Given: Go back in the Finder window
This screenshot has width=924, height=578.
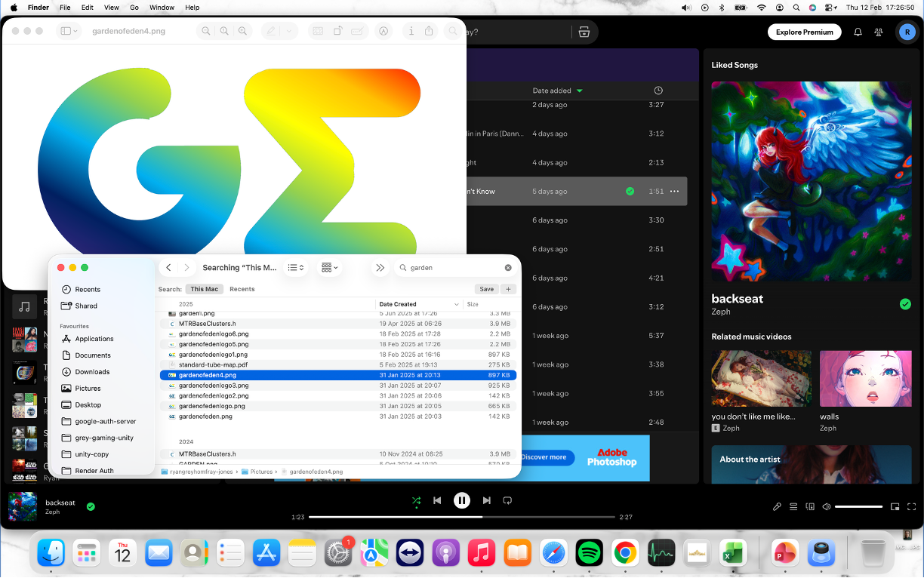Looking at the screenshot, I should (x=168, y=267).
